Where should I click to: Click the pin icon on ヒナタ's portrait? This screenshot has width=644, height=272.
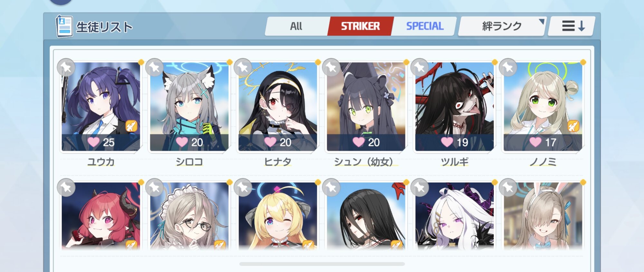(x=243, y=67)
